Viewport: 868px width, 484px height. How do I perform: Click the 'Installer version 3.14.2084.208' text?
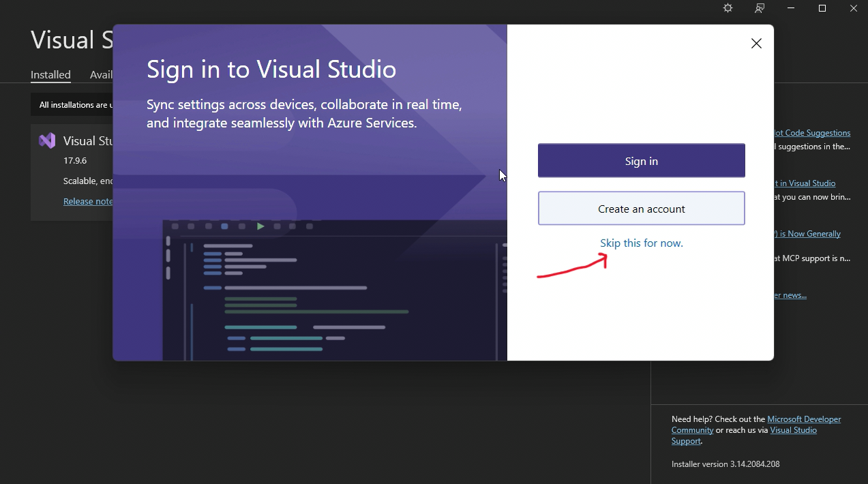point(725,464)
